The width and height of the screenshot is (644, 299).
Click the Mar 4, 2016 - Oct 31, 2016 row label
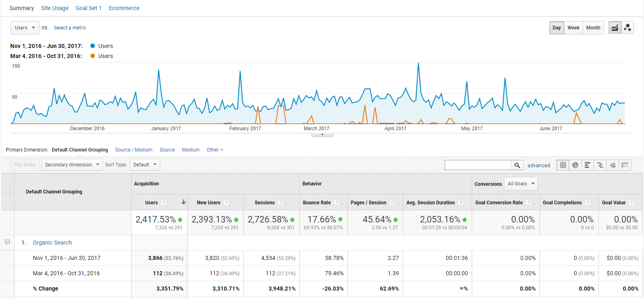click(66, 273)
